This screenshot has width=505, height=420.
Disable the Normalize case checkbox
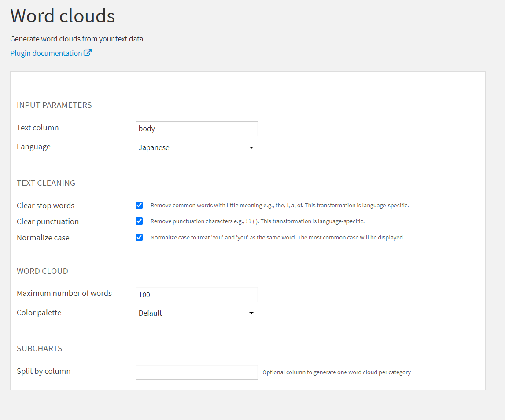click(139, 237)
